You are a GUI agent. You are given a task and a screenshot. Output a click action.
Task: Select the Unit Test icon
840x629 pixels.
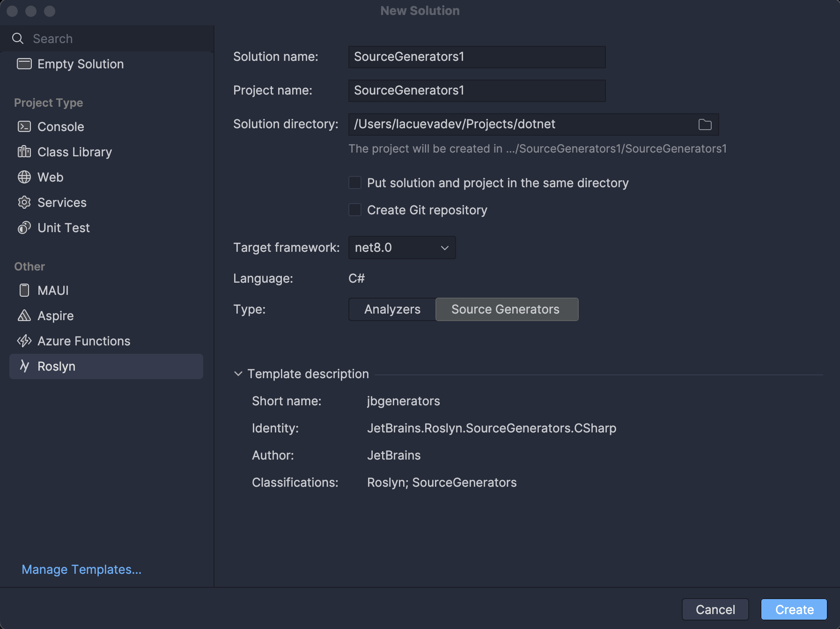24,228
